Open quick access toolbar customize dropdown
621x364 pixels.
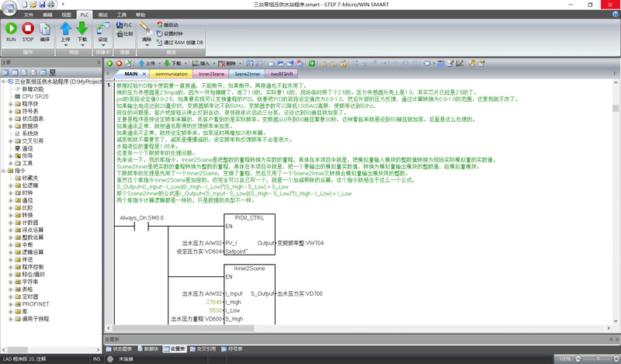pyautogui.click(x=62, y=5)
